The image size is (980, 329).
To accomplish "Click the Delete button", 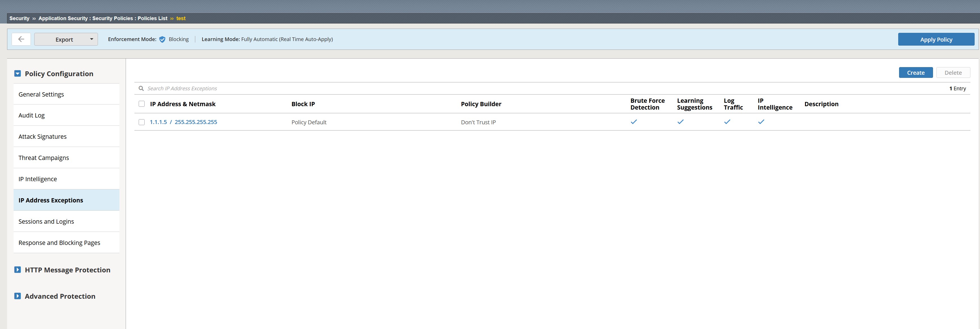I will click(953, 72).
